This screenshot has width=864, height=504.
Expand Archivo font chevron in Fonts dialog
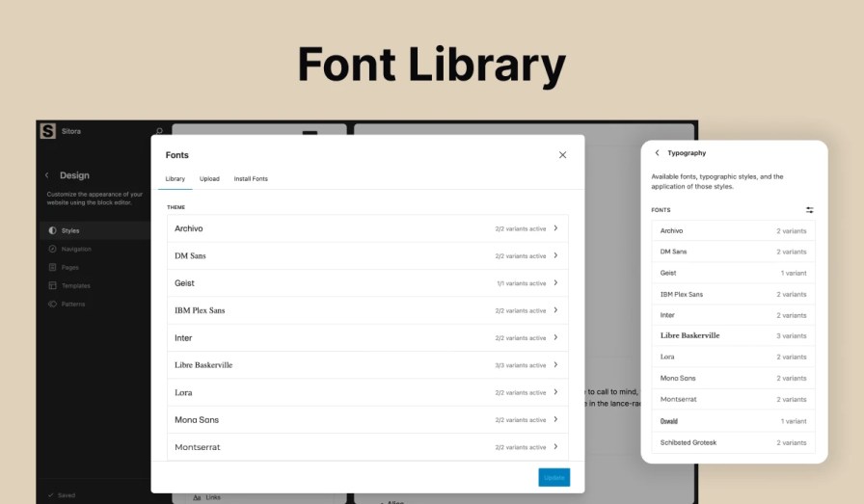coord(555,228)
